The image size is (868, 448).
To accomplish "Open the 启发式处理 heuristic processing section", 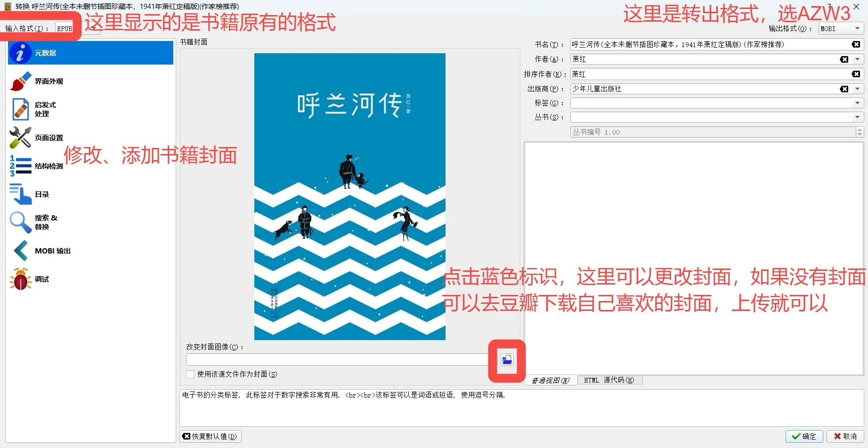I will click(x=90, y=109).
